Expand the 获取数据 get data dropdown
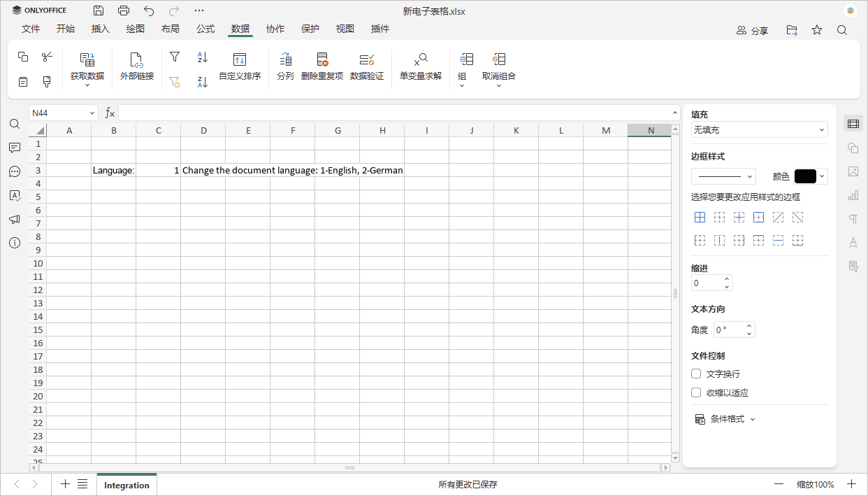 tap(87, 76)
